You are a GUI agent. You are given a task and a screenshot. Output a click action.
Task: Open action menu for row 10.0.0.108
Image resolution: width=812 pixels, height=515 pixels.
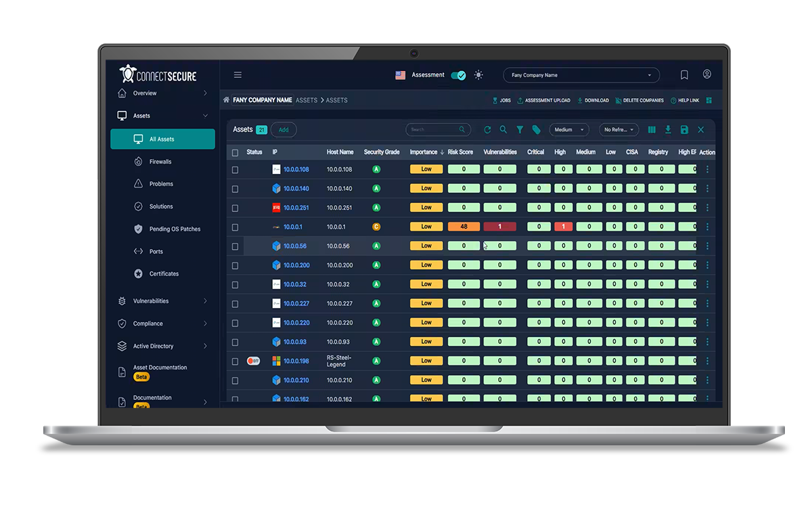[x=707, y=170]
